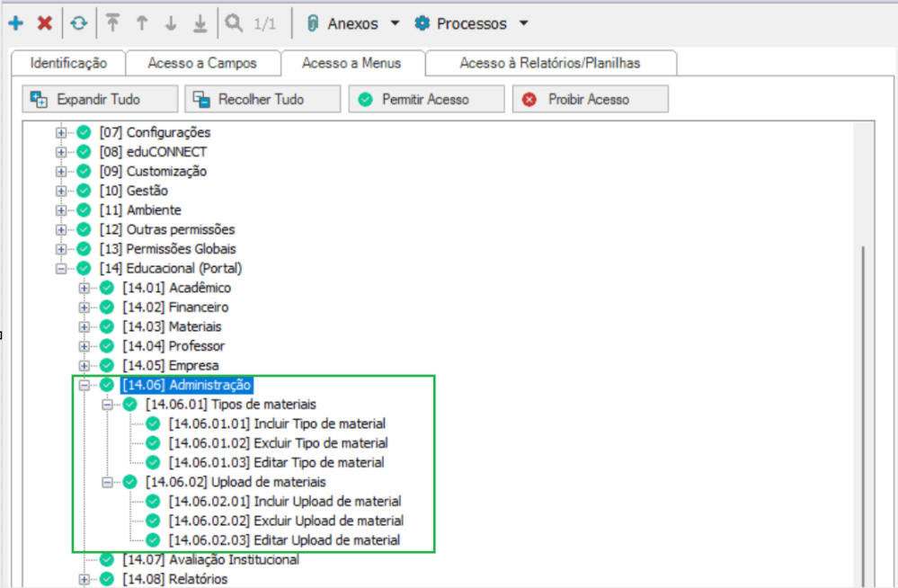
Task: Toggle access check for [14.01] Acadêmico
Action: coord(107,288)
